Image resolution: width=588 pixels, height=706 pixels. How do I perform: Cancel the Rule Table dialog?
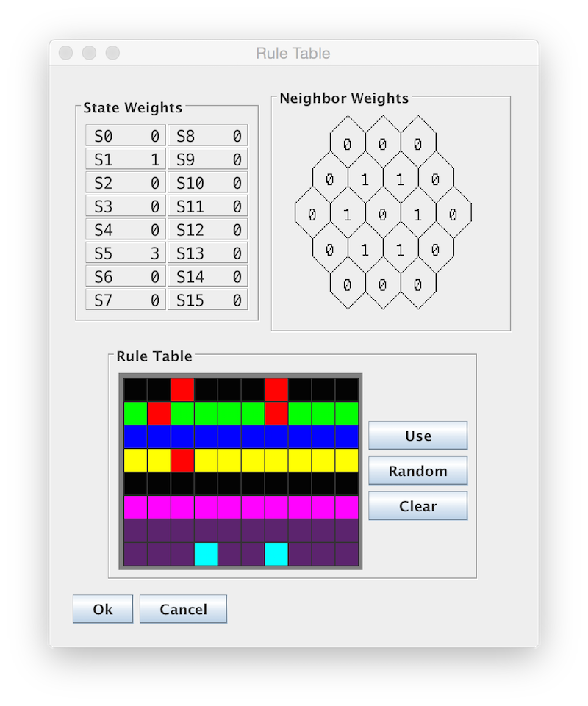pyautogui.click(x=184, y=609)
